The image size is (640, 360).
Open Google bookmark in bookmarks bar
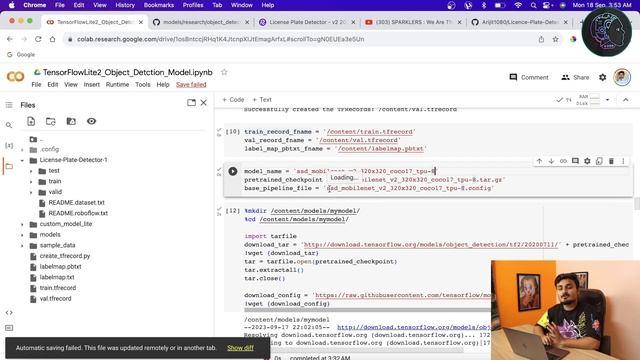point(21,55)
